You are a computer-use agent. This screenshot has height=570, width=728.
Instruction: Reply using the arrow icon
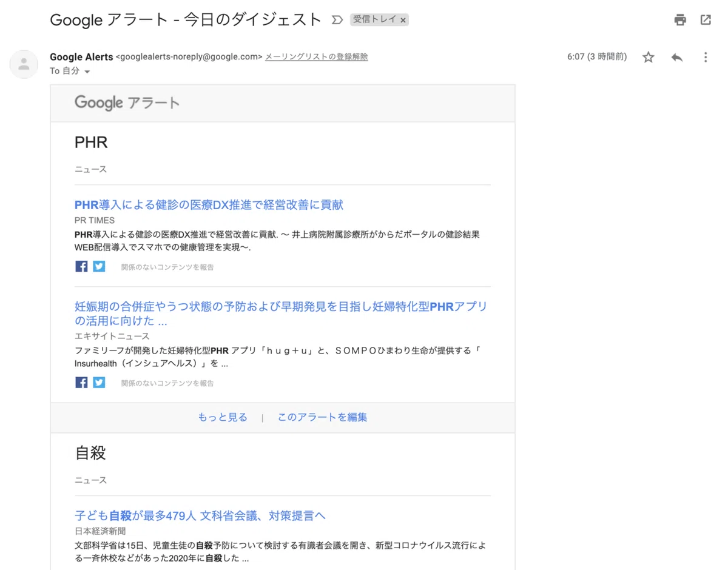tap(677, 57)
